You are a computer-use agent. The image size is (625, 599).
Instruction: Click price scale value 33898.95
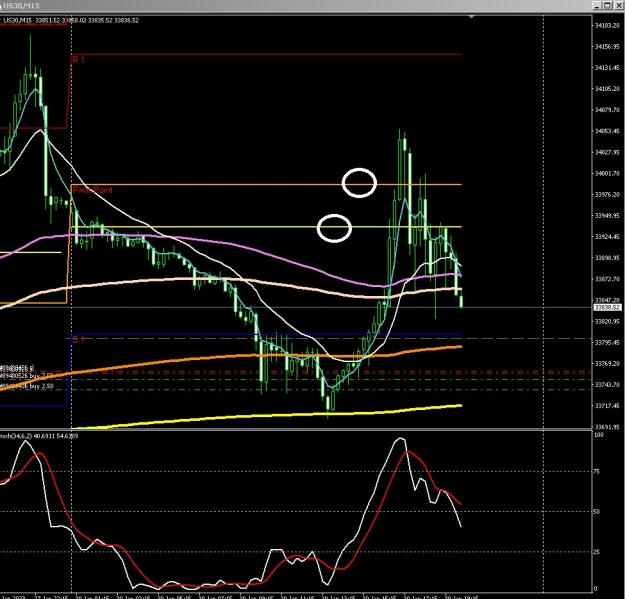607,258
